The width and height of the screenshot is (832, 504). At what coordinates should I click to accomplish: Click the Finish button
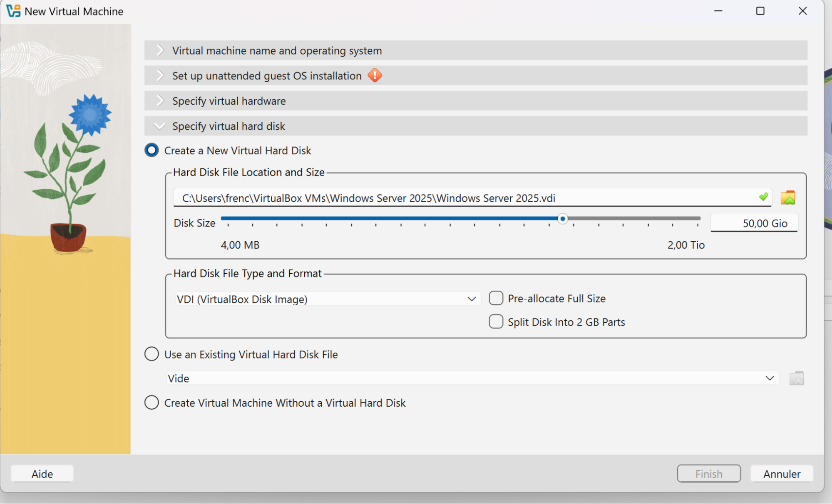[x=709, y=474]
